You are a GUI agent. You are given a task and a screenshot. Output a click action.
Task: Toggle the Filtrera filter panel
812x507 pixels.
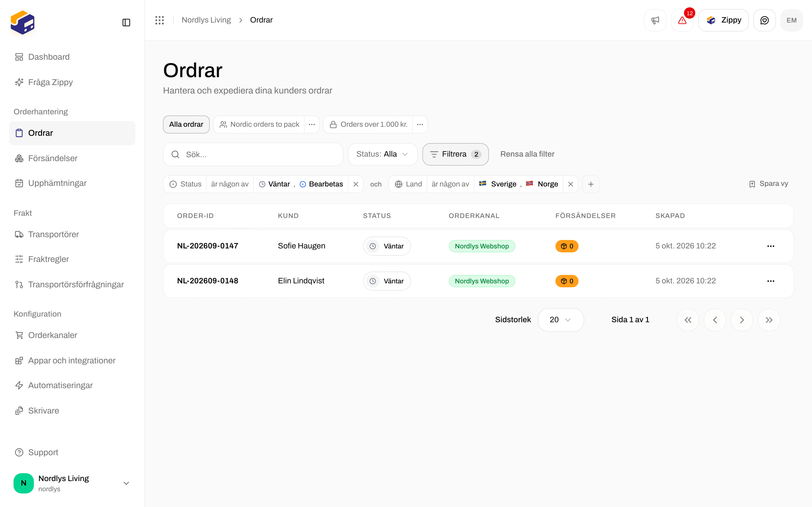pos(455,154)
